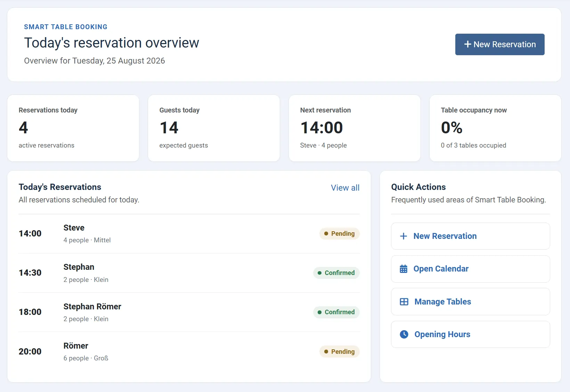The image size is (570, 392).
Task: Open the Opening Hours settings
Action: pos(471,334)
